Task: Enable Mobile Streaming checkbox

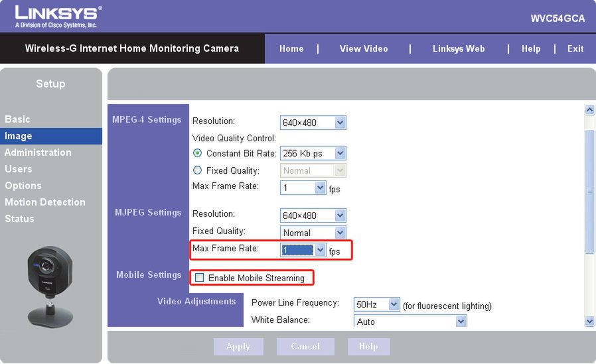Action: [x=199, y=277]
